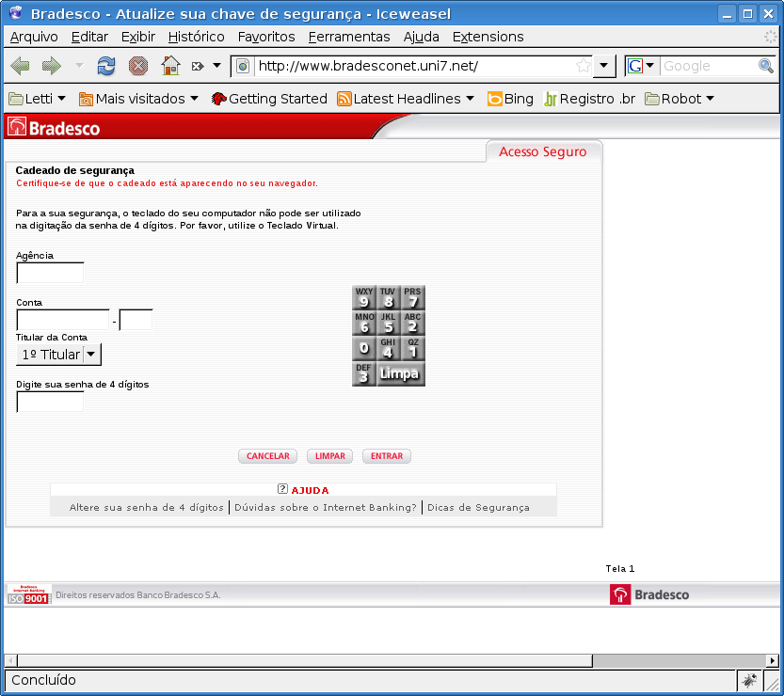
Task: Click the virtual keypad 3 key
Action: click(x=364, y=374)
